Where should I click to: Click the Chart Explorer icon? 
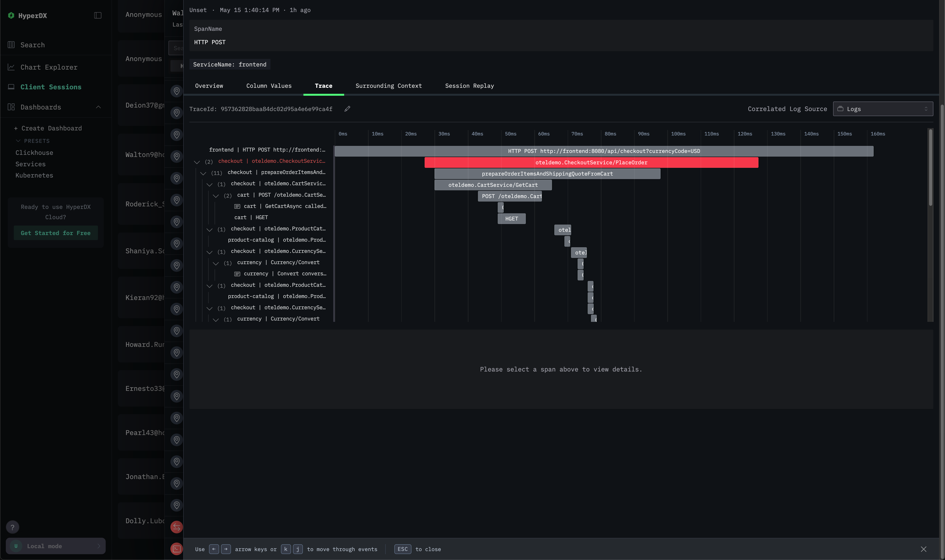pyautogui.click(x=11, y=67)
